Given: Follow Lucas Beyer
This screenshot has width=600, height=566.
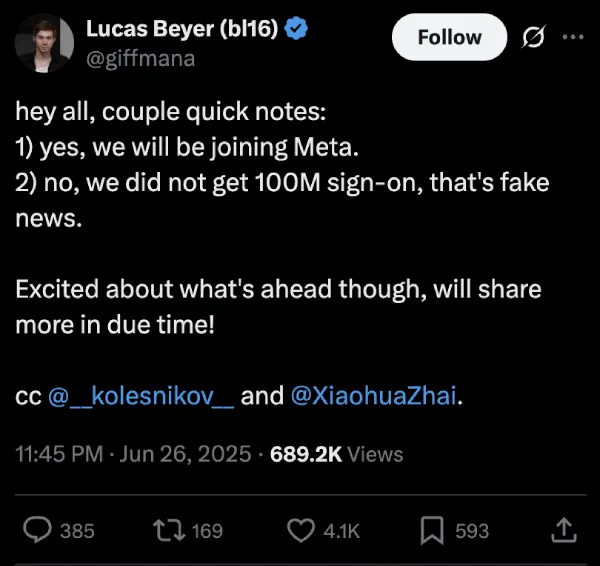Looking at the screenshot, I should click(x=449, y=37).
